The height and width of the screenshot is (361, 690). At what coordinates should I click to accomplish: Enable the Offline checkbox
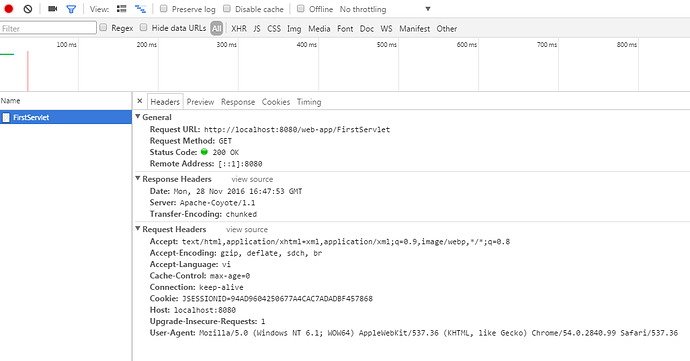pyautogui.click(x=301, y=8)
